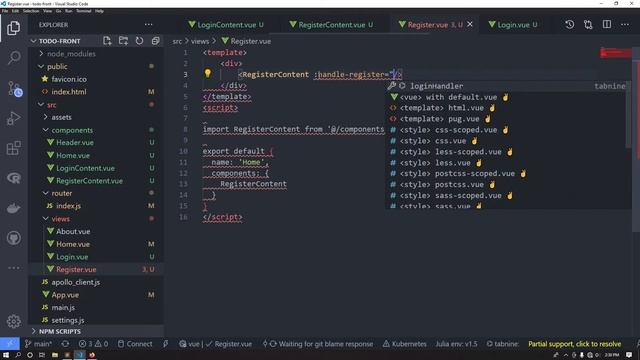The image size is (640, 360).
Task: Open Source Control view in activity bar
Action: (14, 88)
